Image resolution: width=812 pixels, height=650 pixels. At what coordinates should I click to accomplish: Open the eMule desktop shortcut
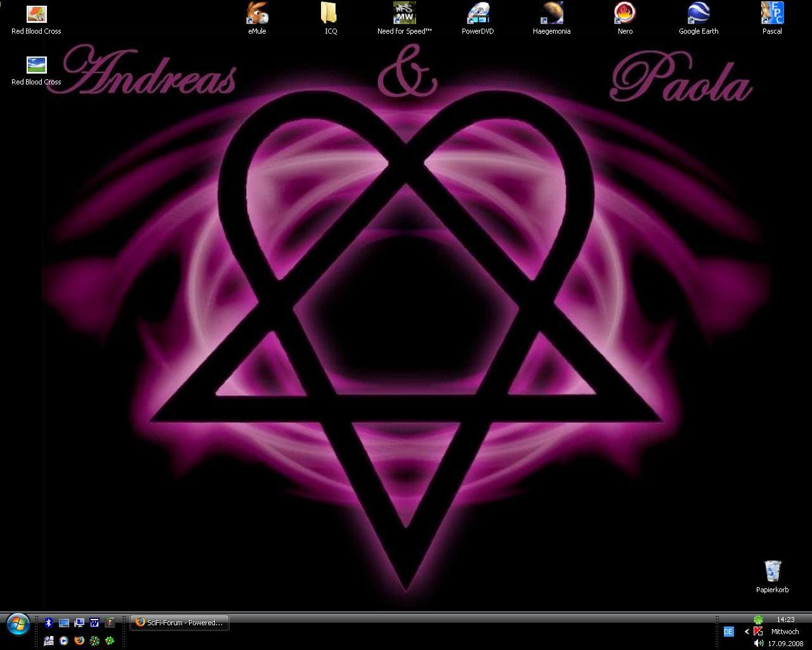257,14
